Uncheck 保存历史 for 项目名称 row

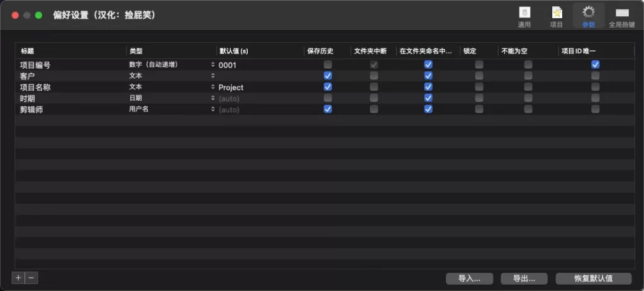click(328, 87)
